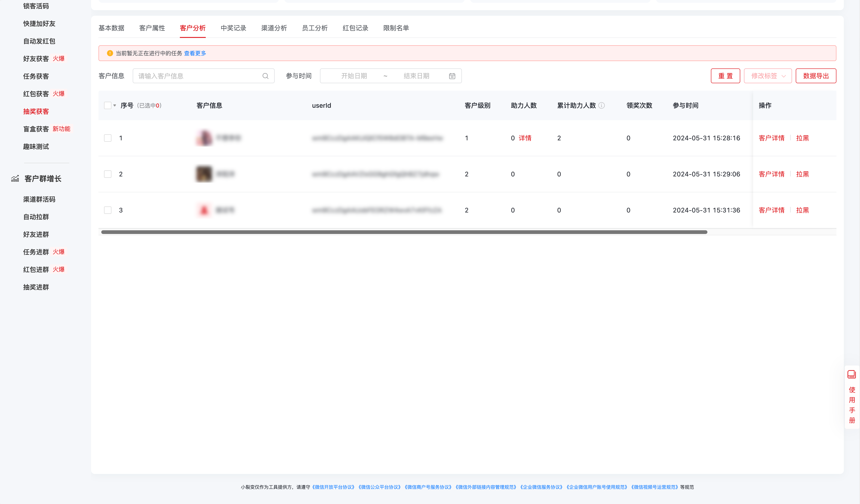Check the checkbox for table row 3
The height and width of the screenshot is (504, 860).
(x=108, y=210)
